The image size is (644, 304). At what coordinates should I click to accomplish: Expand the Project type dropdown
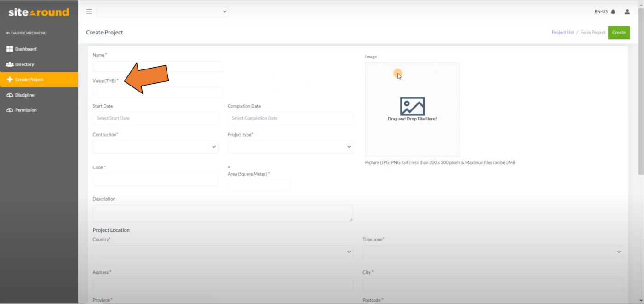(290, 146)
